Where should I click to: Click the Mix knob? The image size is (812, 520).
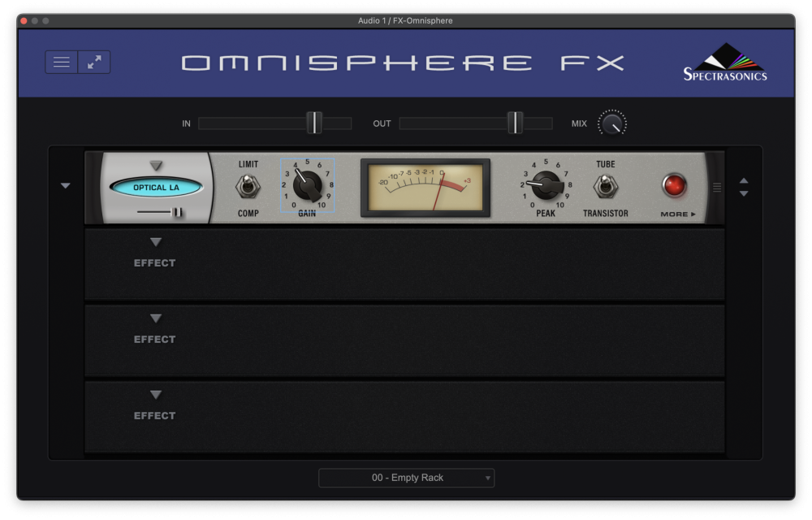[612, 123]
